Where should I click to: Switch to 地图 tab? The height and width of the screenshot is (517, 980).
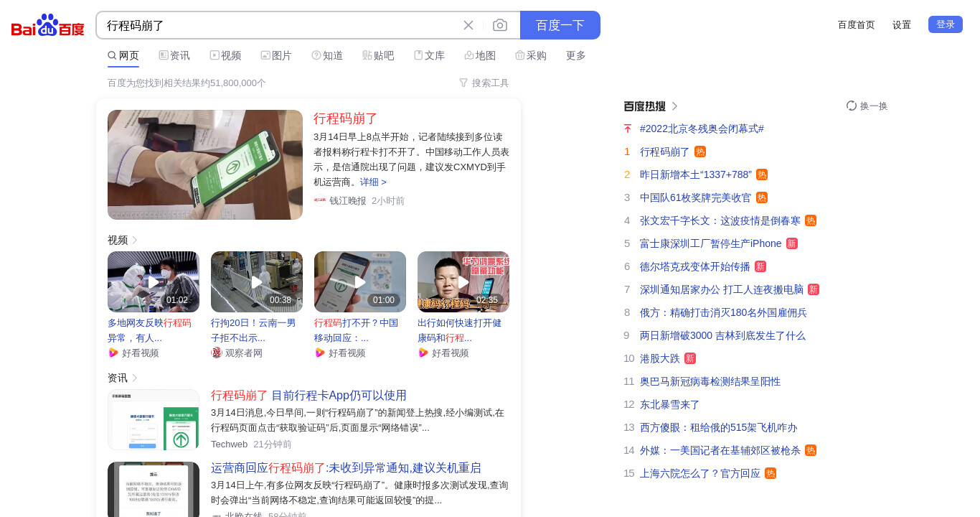(480, 55)
